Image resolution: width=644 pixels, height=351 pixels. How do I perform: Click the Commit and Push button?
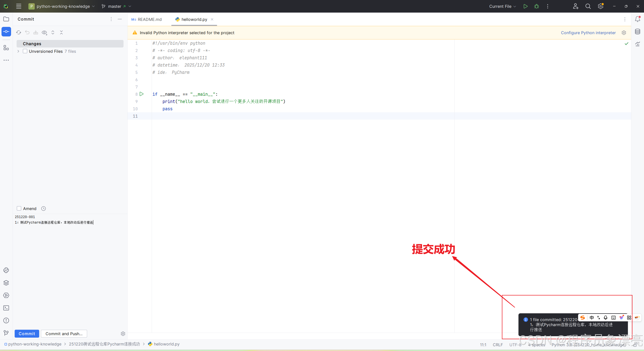coord(64,333)
